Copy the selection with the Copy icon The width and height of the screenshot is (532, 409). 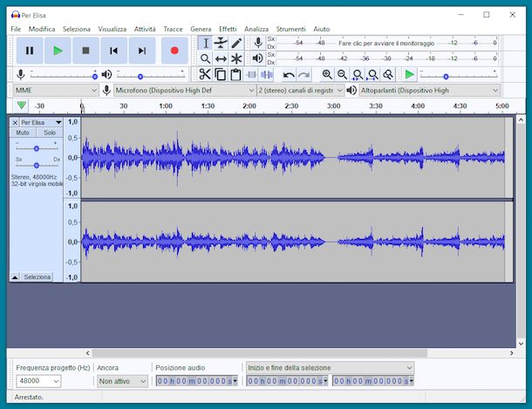(x=221, y=74)
